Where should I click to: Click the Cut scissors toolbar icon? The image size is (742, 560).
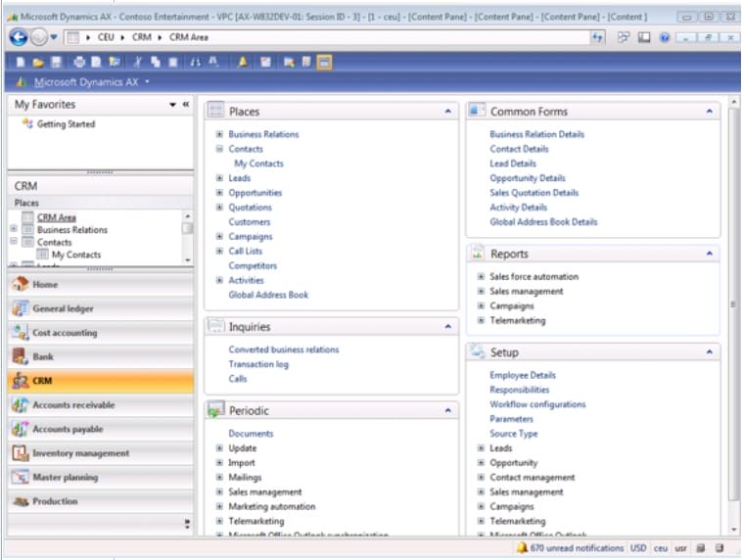[138, 62]
